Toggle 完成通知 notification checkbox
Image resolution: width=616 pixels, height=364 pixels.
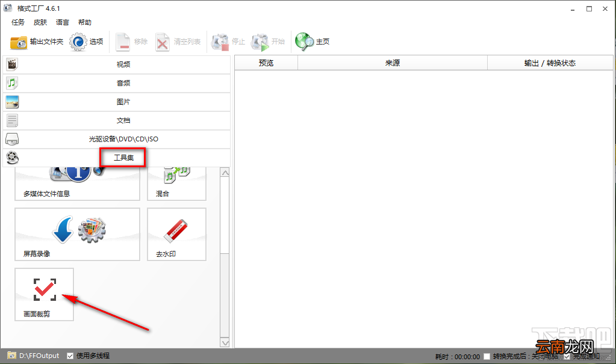point(567,356)
